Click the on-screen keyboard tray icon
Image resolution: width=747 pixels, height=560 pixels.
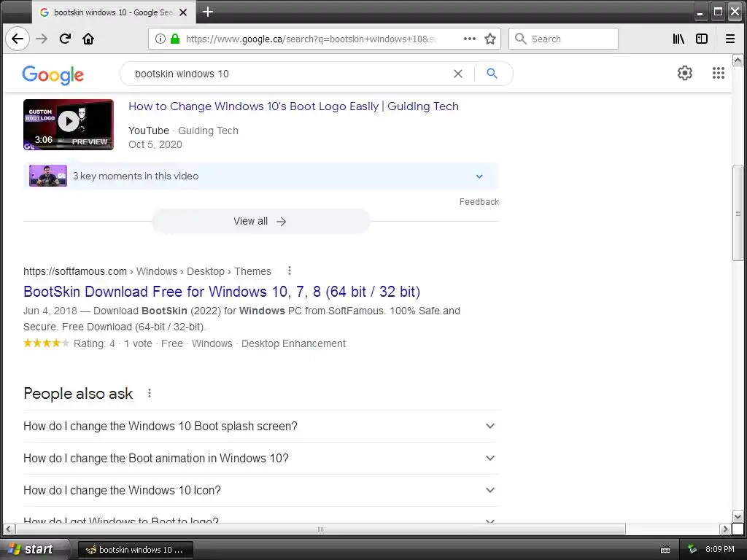[665, 550]
